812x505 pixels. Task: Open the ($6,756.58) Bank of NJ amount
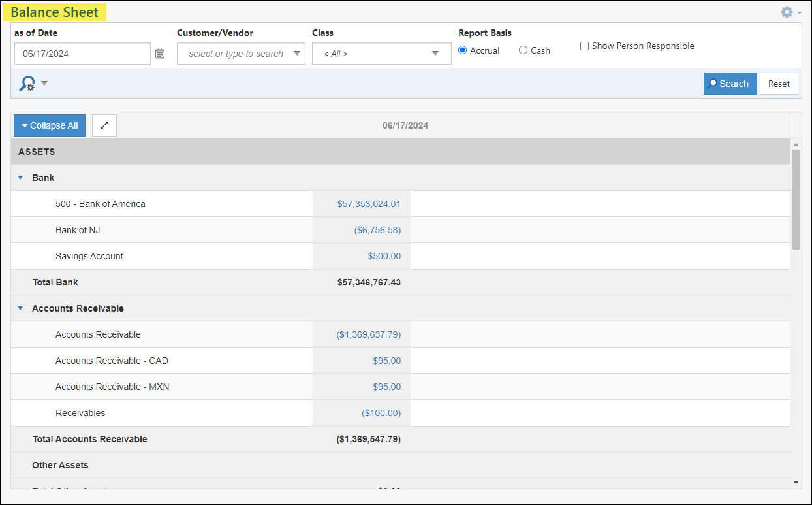click(x=377, y=230)
